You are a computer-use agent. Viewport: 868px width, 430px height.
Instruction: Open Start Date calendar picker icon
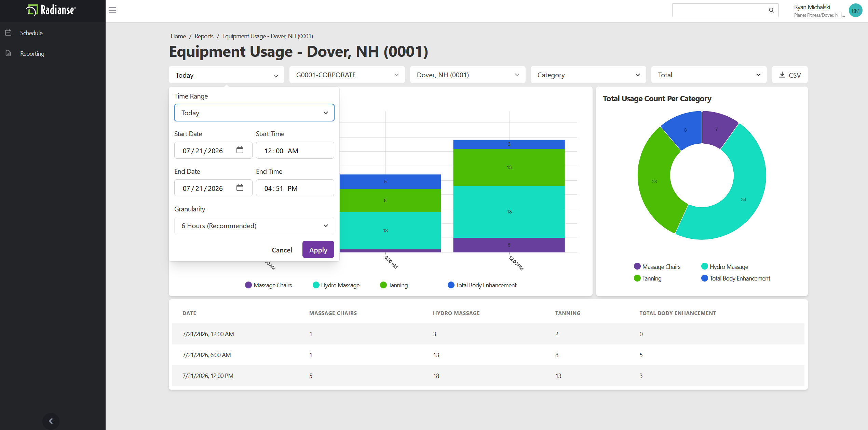(x=240, y=150)
